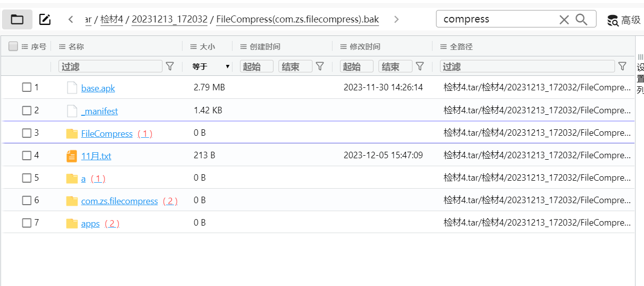Open the folder named a
The height and width of the screenshot is (286, 644).
tap(83, 179)
